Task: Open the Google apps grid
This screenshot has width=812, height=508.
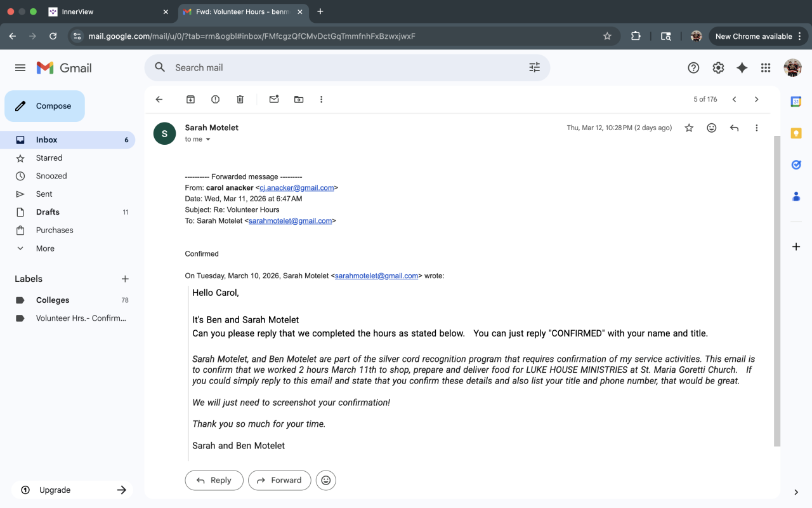Action: [x=766, y=68]
